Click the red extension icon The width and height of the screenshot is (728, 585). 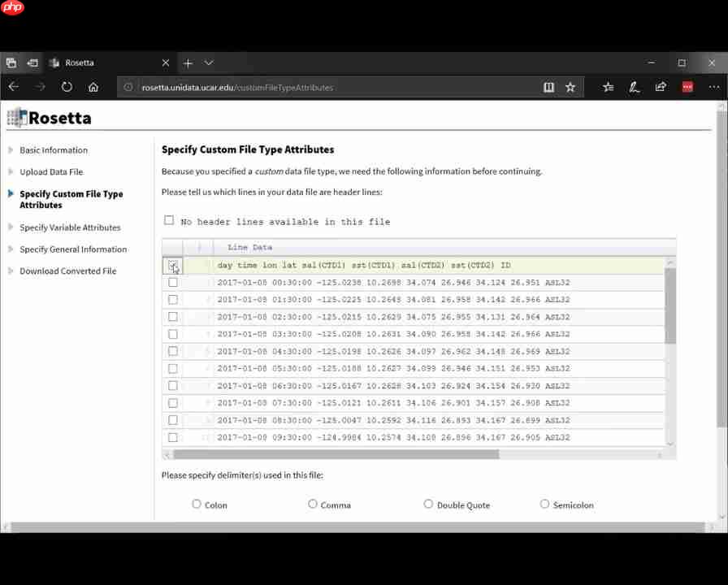[x=687, y=87]
